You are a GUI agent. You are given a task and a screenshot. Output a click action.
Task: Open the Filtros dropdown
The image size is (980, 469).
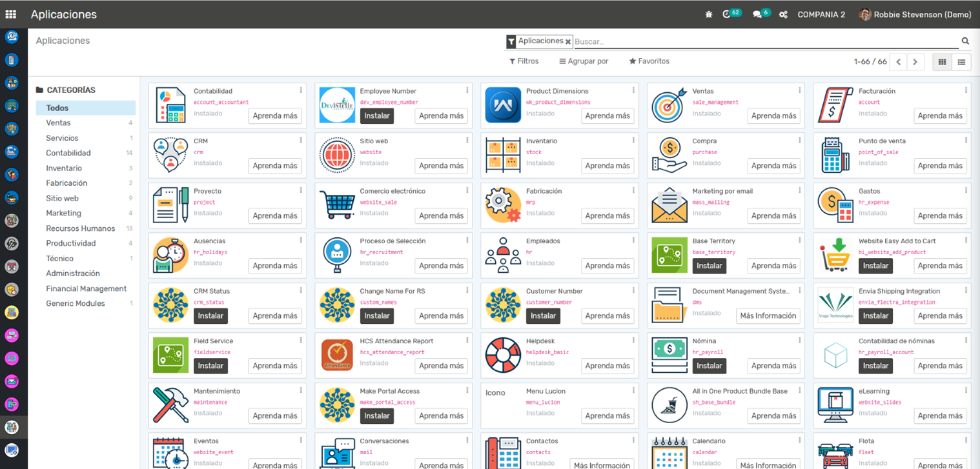pos(524,61)
